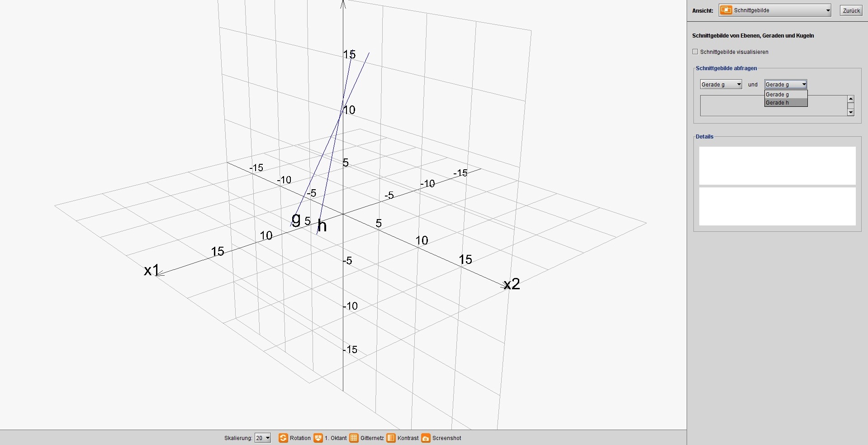The image size is (868, 445).
Task: Click the line label h in 3D view
Action: [322, 225]
